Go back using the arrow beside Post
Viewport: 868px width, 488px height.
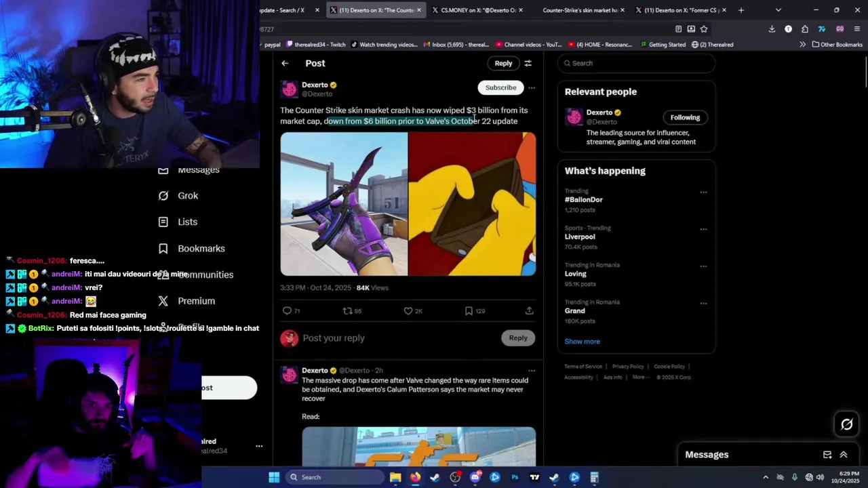(285, 63)
